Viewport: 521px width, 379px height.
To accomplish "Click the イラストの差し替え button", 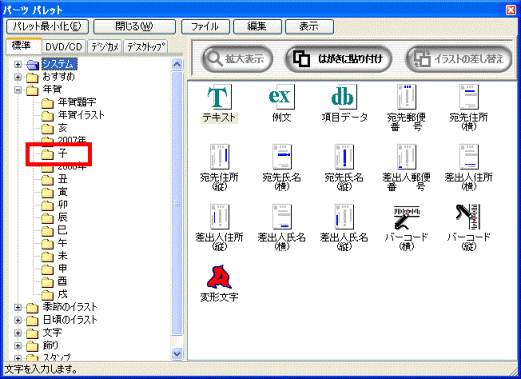I will click(459, 59).
